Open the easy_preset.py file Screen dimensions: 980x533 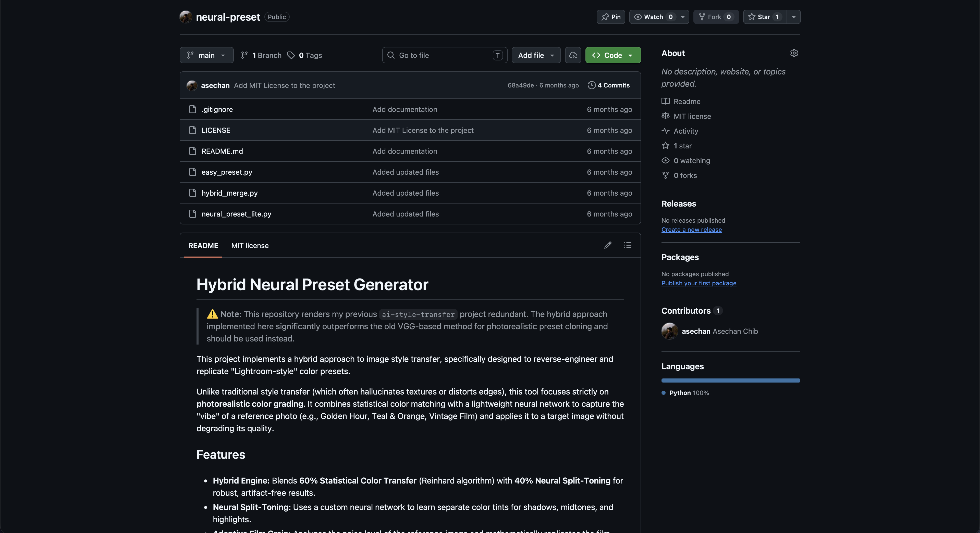pyautogui.click(x=226, y=172)
